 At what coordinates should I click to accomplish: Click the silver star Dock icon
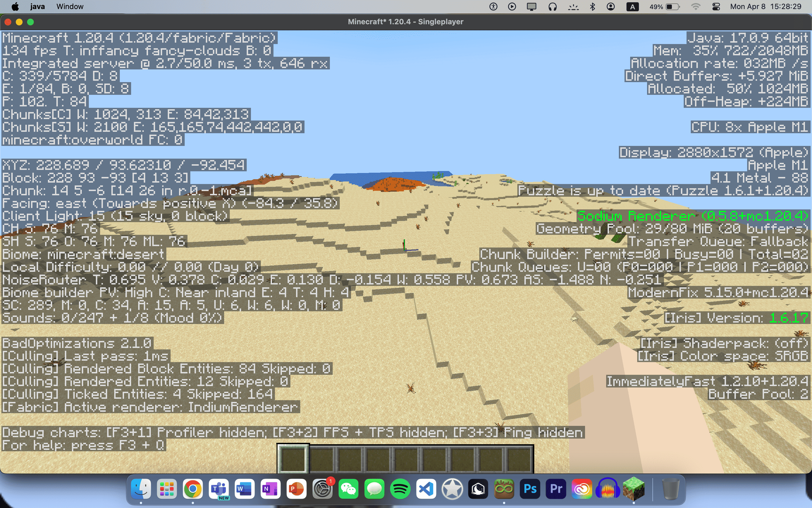pos(452,489)
